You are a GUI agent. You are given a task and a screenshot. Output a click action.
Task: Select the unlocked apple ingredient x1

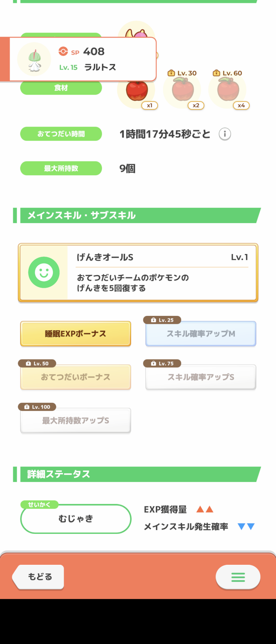pyautogui.click(x=137, y=91)
